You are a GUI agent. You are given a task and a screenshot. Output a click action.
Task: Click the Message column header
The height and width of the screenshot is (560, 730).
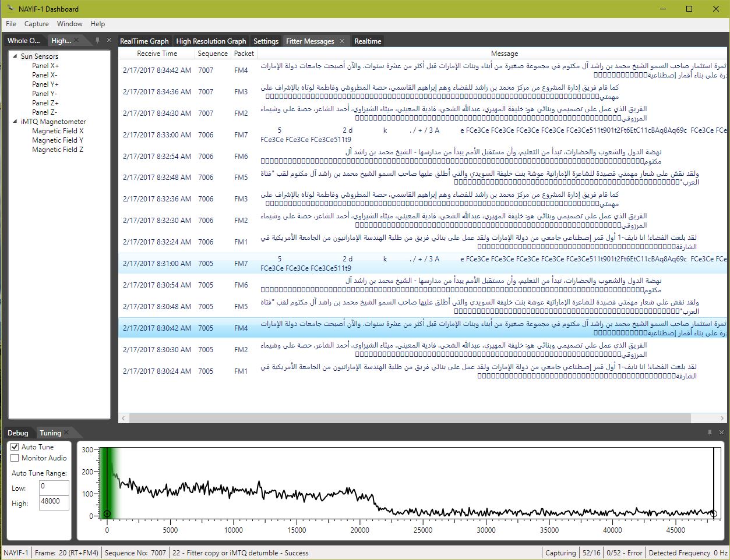[x=504, y=54]
